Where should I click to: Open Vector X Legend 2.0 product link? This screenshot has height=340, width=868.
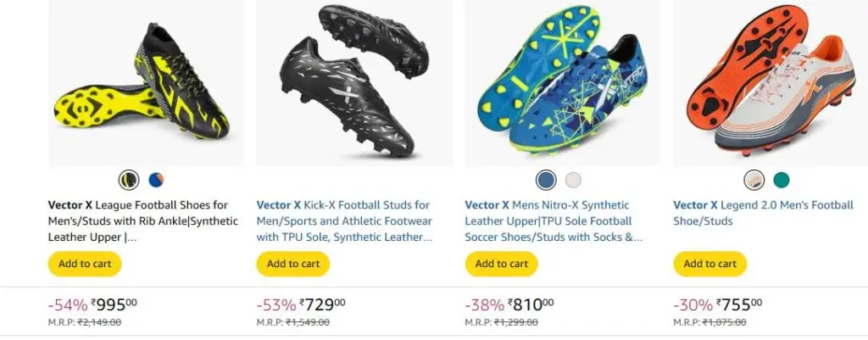[x=764, y=213]
